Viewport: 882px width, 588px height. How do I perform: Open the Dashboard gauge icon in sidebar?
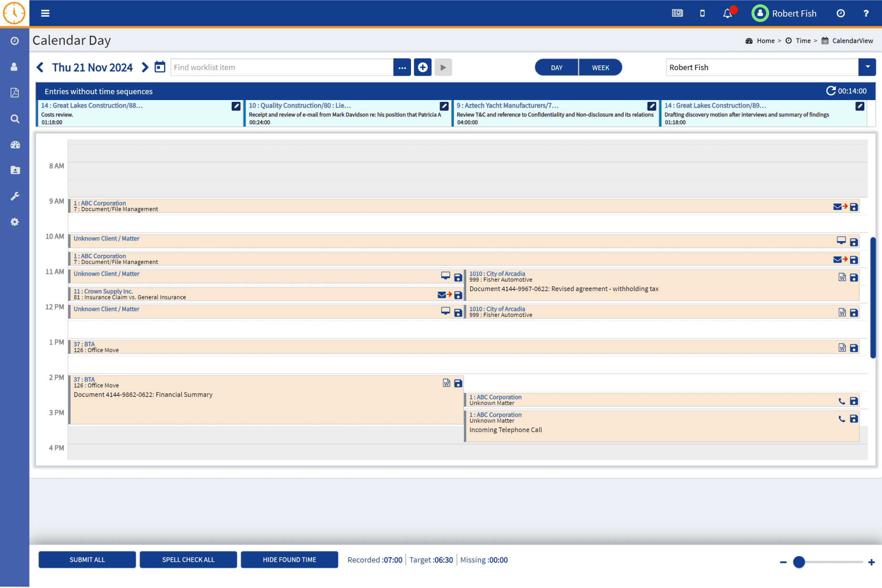[x=15, y=144]
